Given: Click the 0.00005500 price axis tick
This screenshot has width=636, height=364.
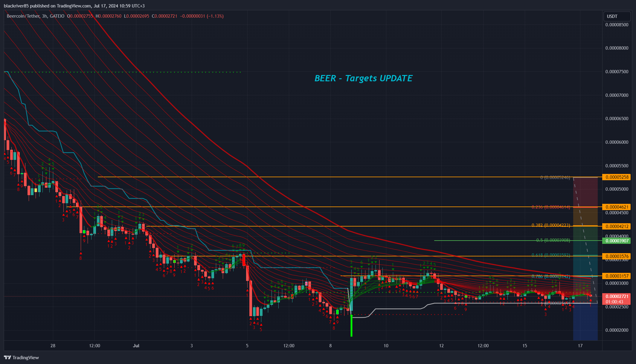Looking at the screenshot, I should 617,166.
